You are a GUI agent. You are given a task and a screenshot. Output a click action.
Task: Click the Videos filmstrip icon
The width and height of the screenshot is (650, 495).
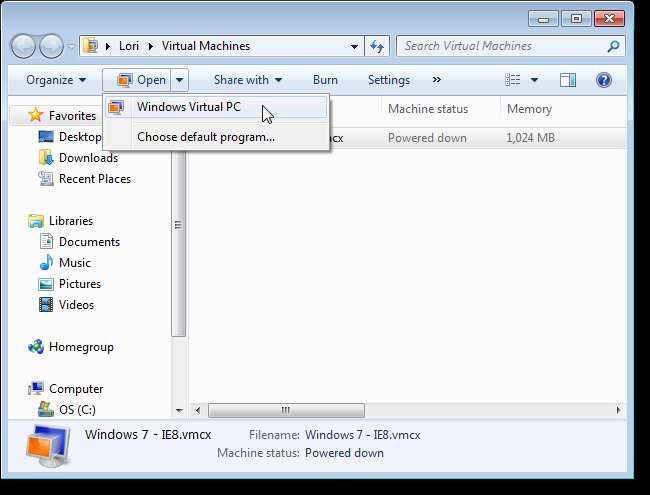pyautogui.click(x=46, y=305)
